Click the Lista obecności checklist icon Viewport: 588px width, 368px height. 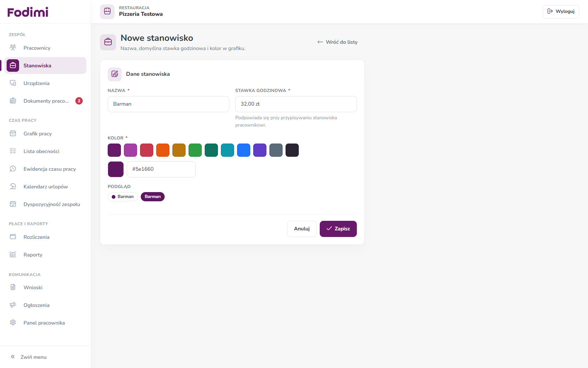click(13, 151)
